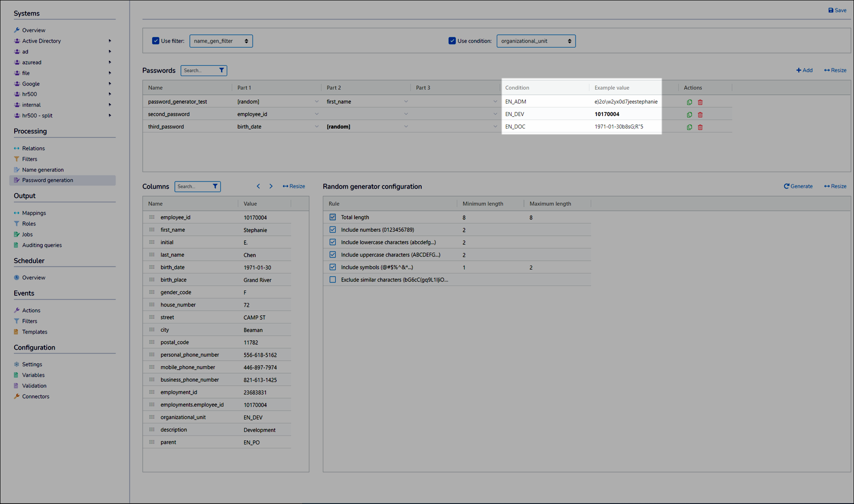
Task: Open Name generation in Processing
Action: click(x=43, y=170)
